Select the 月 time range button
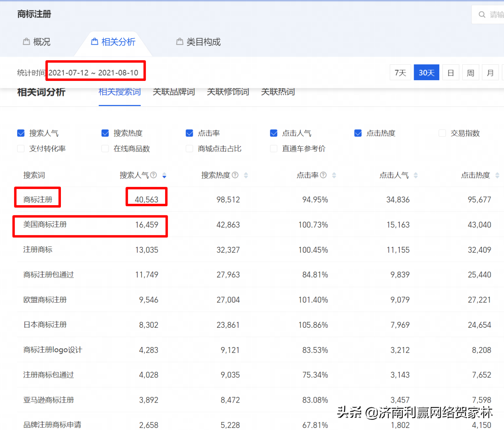Viewport: 504px width, 430px height. click(490, 72)
